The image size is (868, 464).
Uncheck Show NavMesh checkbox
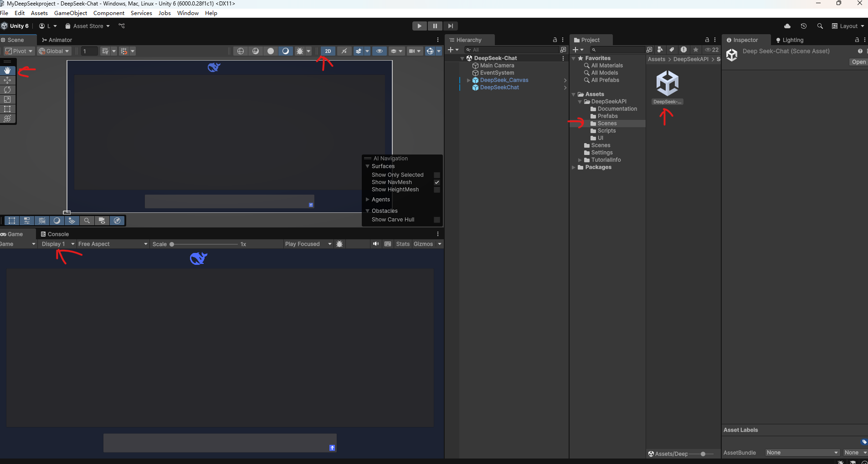(x=437, y=182)
